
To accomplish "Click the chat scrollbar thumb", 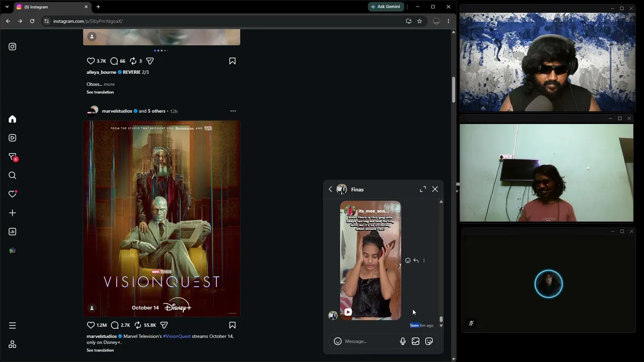I will [441, 319].
